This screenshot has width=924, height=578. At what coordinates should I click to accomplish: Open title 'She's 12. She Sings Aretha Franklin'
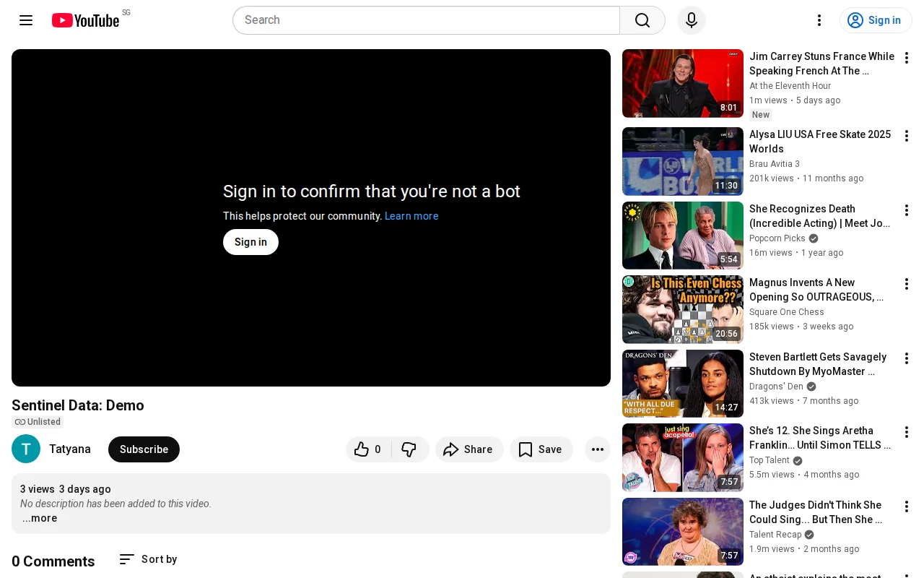click(x=820, y=438)
